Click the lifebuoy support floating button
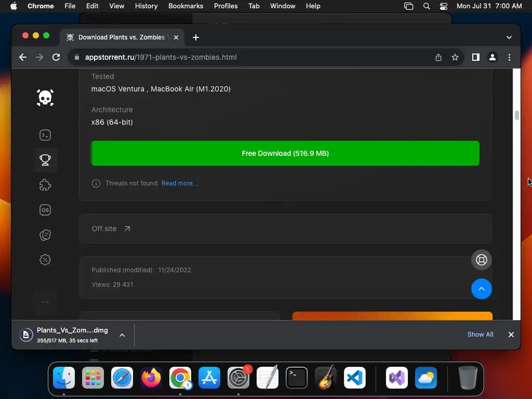The height and width of the screenshot is (399, 532). [481, 260]
